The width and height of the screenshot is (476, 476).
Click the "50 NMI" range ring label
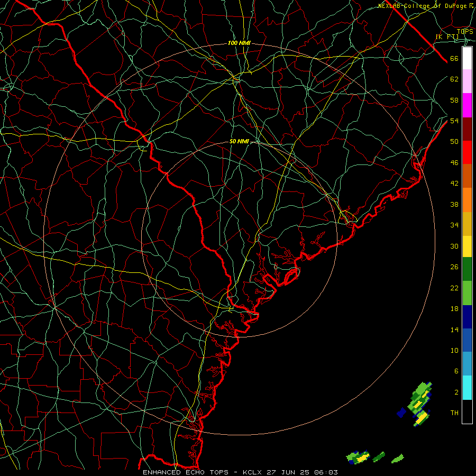pos(239,141)
